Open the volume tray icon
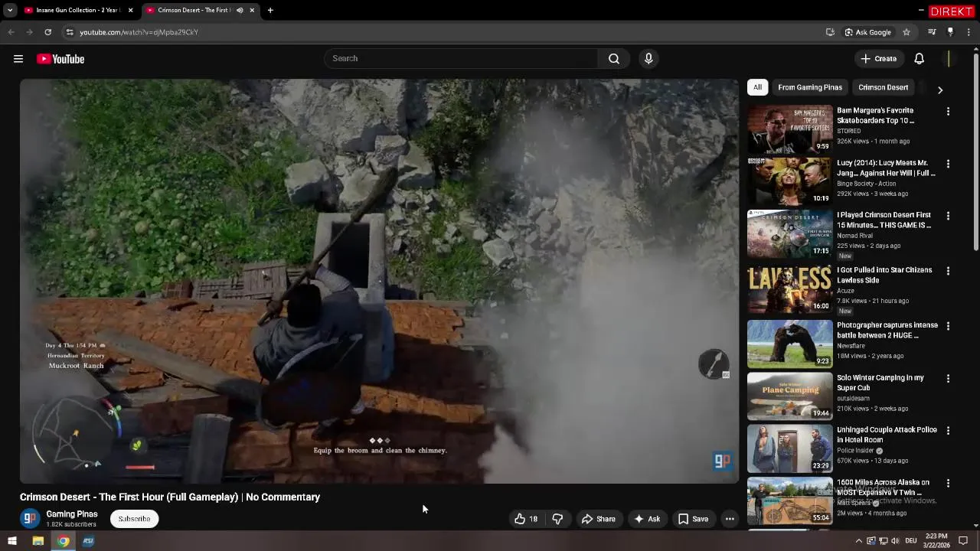This screenshot has height=551, width=980. click(x=896, y=541)
